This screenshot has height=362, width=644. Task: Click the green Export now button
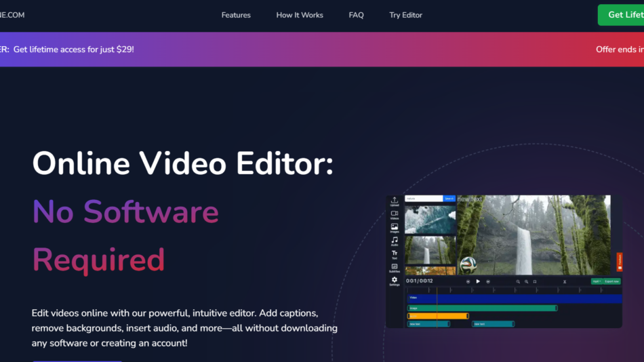coord(611,281)
